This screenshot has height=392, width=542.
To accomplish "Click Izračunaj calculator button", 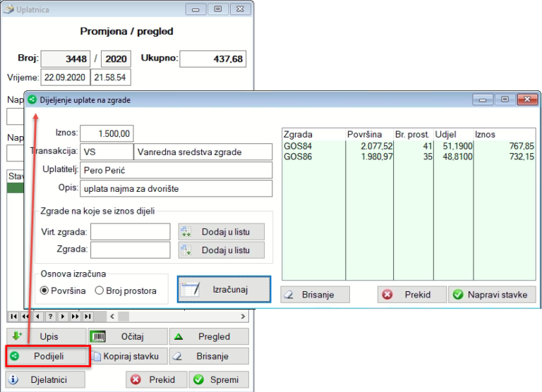I will 224,289.
